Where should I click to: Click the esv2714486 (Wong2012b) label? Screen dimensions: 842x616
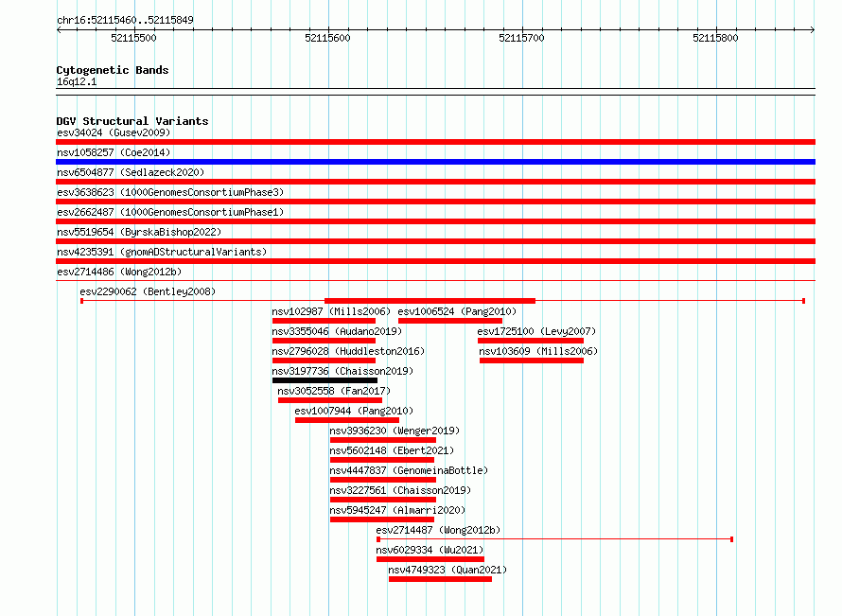[119, 272]
